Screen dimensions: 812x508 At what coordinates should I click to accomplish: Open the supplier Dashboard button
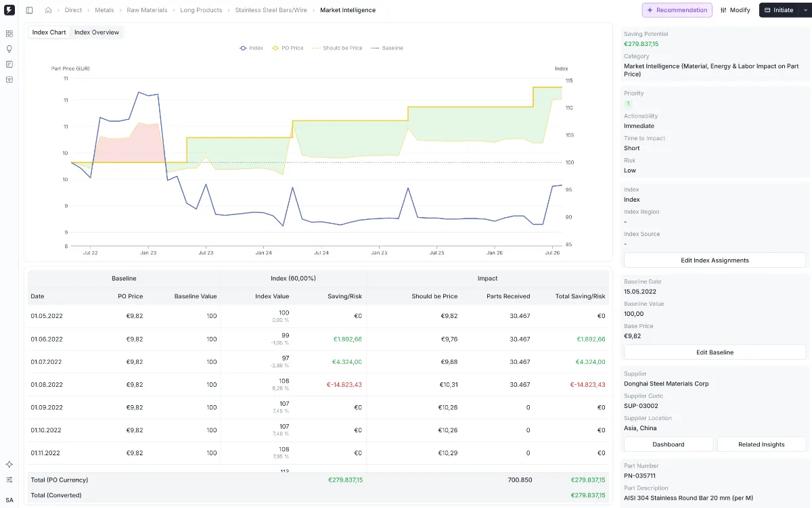click(x=669, y=444)
